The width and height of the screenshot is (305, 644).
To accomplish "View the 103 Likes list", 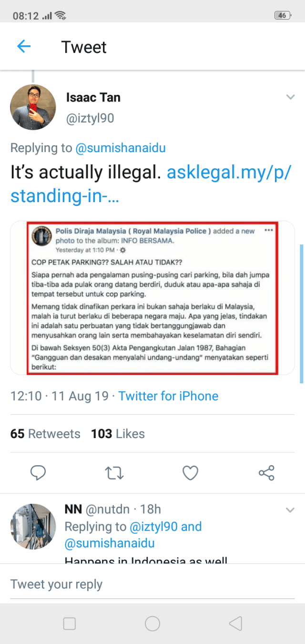I will [x=118, y=434].
